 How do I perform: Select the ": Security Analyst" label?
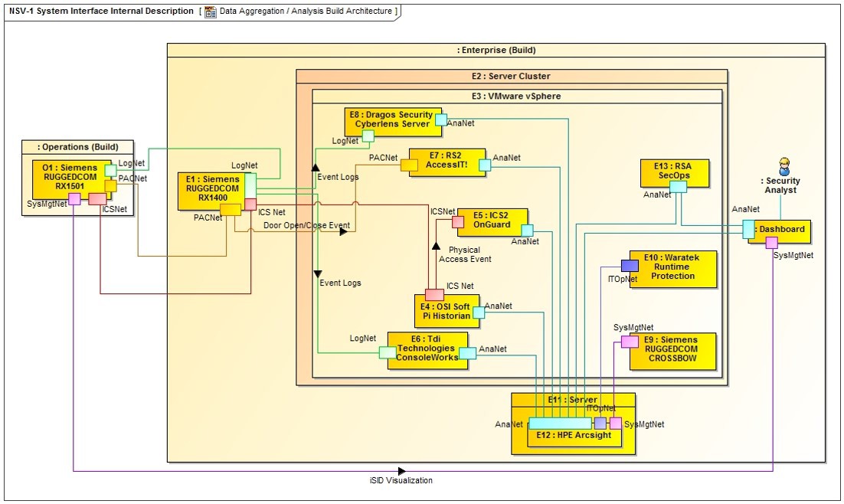point(780,185)
